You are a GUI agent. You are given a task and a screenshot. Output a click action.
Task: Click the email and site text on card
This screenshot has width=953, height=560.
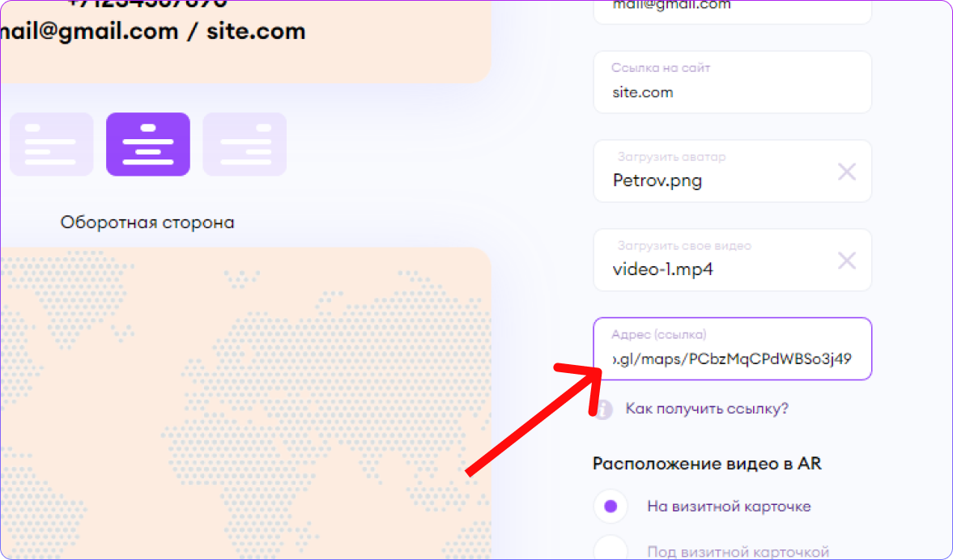tap(152, 32)
